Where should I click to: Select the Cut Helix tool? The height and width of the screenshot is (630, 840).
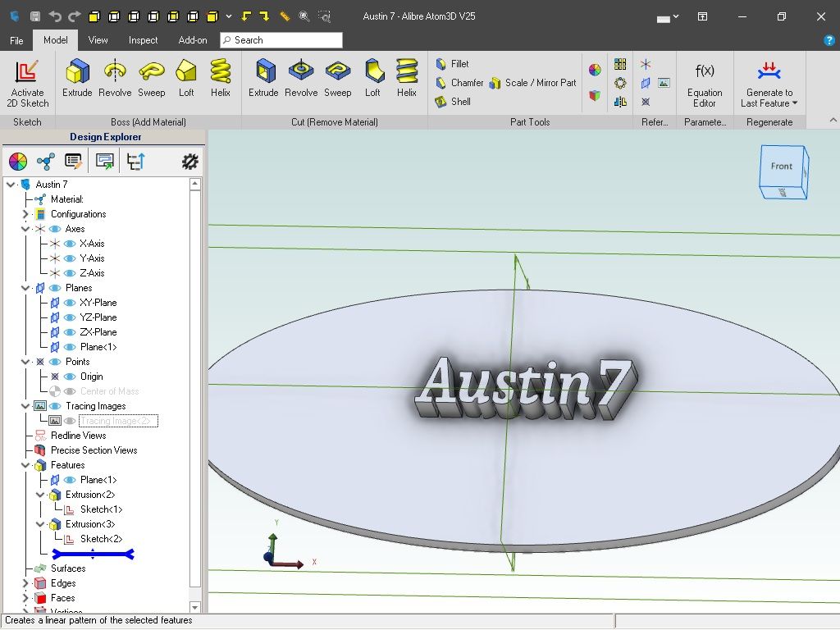[407, 78]
